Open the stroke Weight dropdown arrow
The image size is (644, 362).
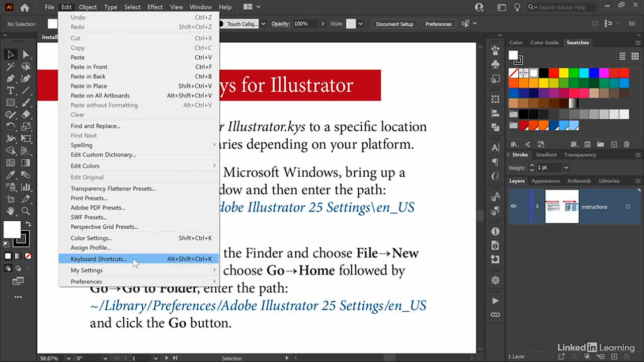[x=566, y=167]
